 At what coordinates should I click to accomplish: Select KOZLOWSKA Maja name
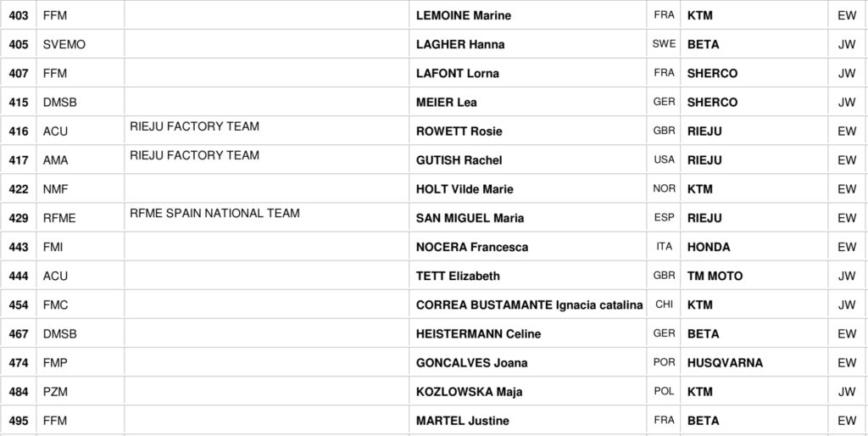(x=469, y=391)
